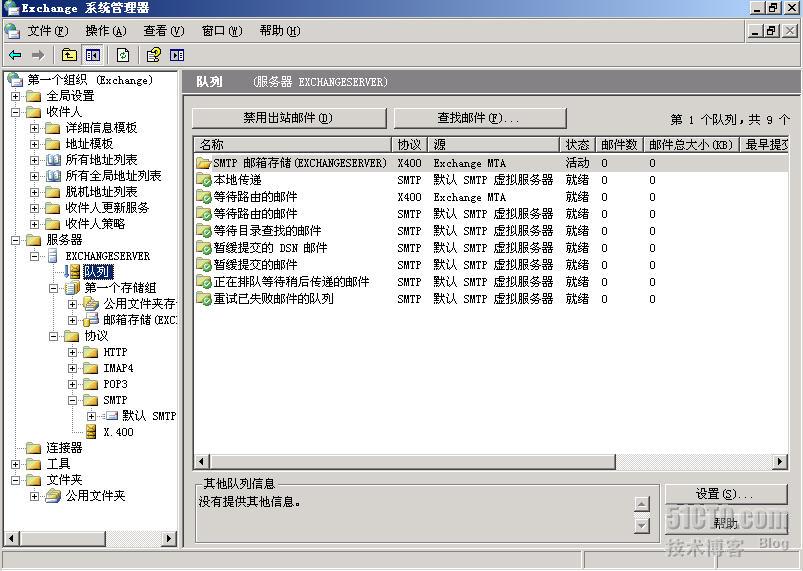
Task: Click the 第一个组织 root organization icon
Action: pyautogui.click(x=15, y=80)
